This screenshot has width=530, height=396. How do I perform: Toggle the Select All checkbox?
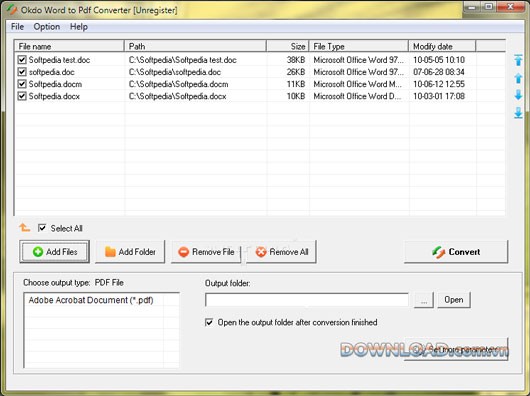(42, 228)
